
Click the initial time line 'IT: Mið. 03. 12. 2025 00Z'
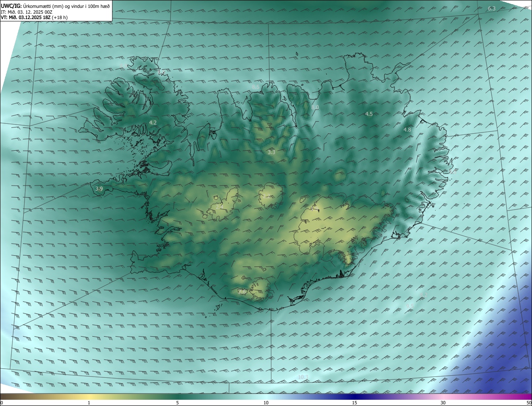click(x=27, y=12)
